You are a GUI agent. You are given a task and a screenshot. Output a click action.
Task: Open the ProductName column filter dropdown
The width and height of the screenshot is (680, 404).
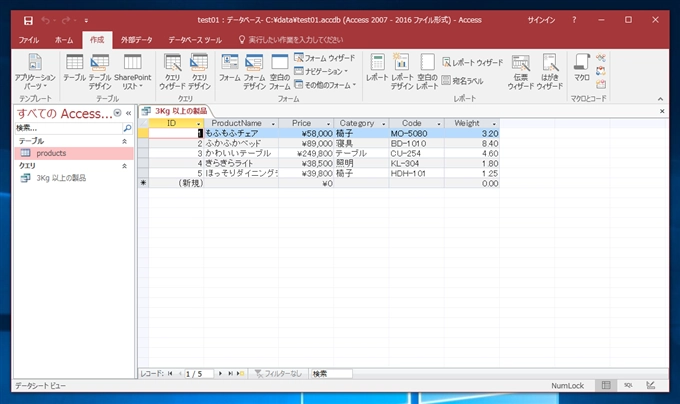(x=271, y=123)
